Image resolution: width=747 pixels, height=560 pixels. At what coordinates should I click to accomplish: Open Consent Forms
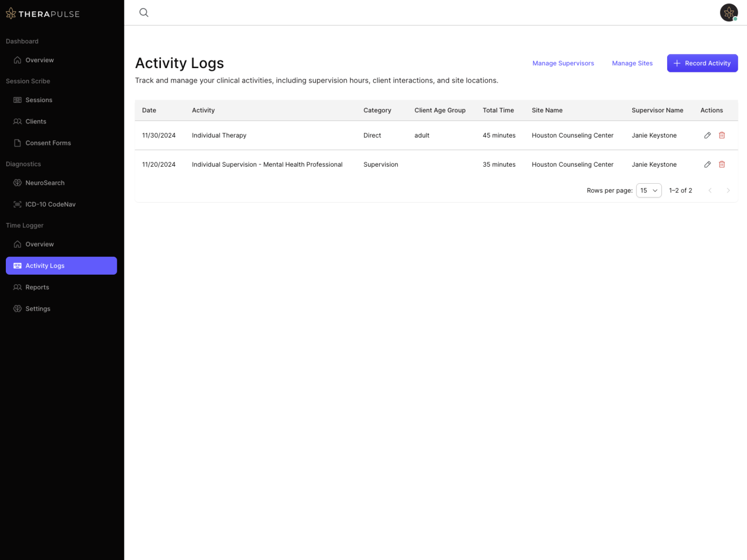tap(48, 143)
